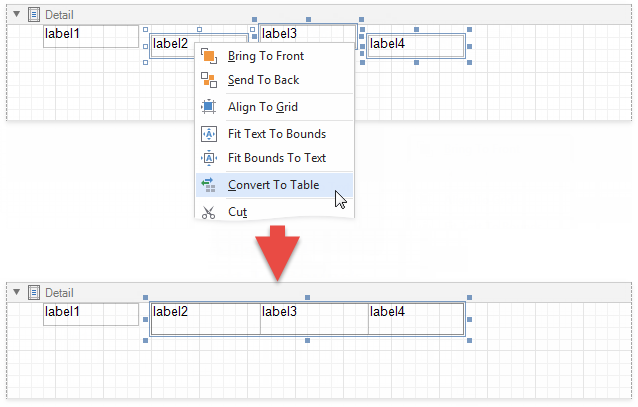Click the label2 table cell in lower band
This screenshot has height=407, width=638.
pyautogui.click(x=205, y=319)
